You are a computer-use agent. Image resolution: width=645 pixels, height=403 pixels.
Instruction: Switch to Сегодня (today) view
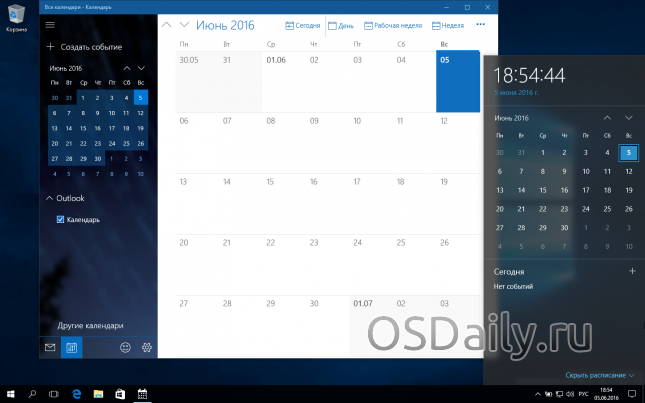click(302, 24)
